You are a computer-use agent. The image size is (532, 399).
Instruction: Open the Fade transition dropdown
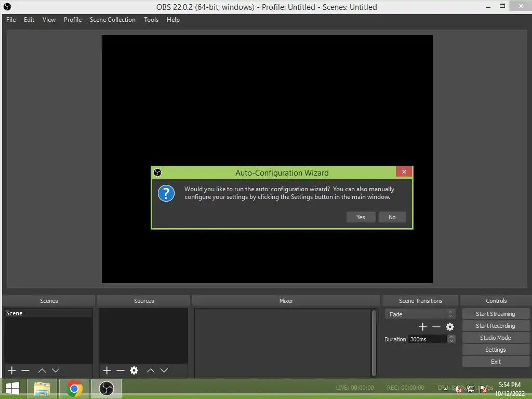tap(420, 314)
